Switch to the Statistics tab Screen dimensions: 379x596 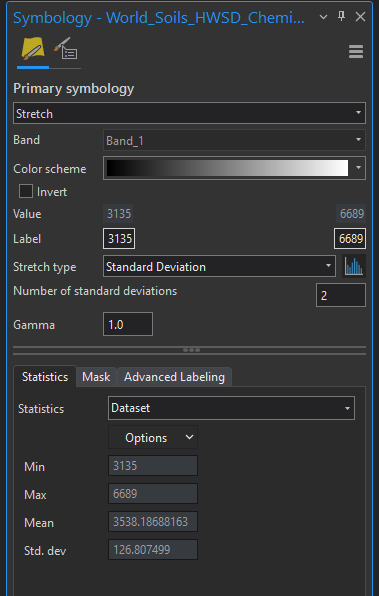click(45, 377)
